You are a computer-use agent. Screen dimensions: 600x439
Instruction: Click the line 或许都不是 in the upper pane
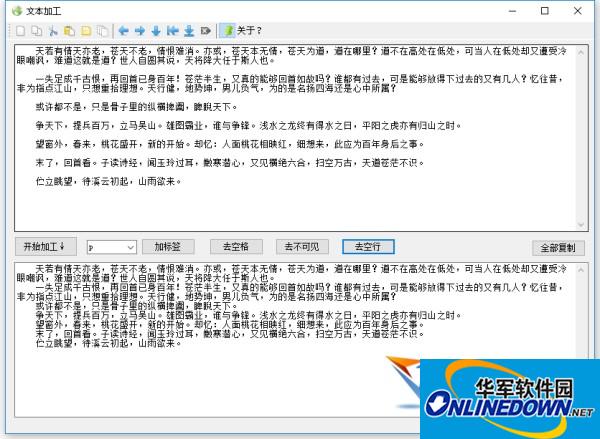[136, 107]
